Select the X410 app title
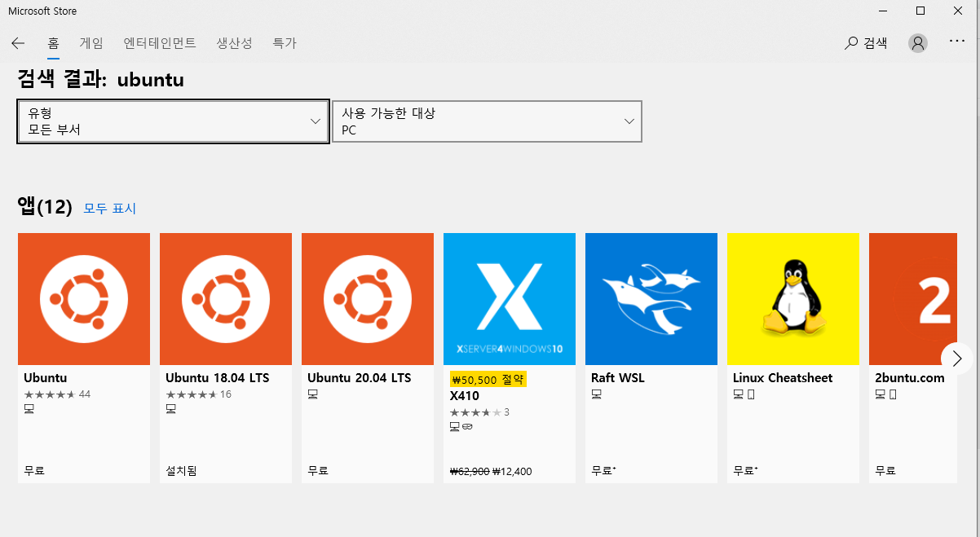Screen dimensions: 980x537 [x=465, y=396]
